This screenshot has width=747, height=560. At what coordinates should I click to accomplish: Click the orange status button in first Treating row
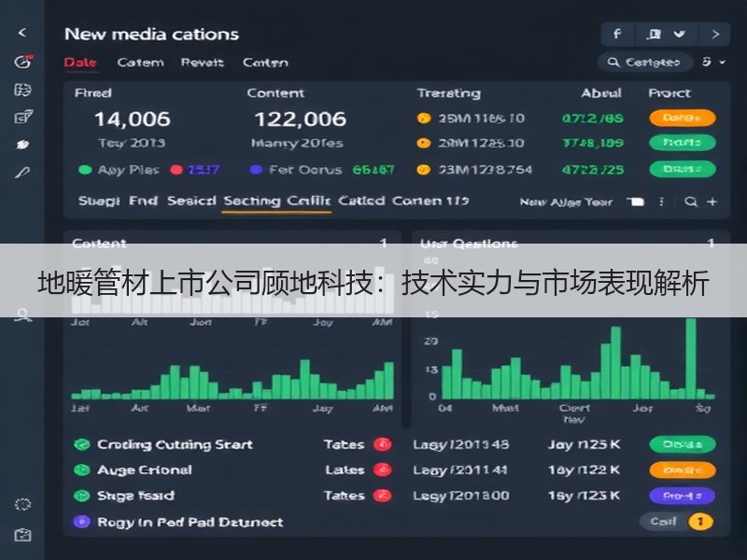click(x=683, y=119)
